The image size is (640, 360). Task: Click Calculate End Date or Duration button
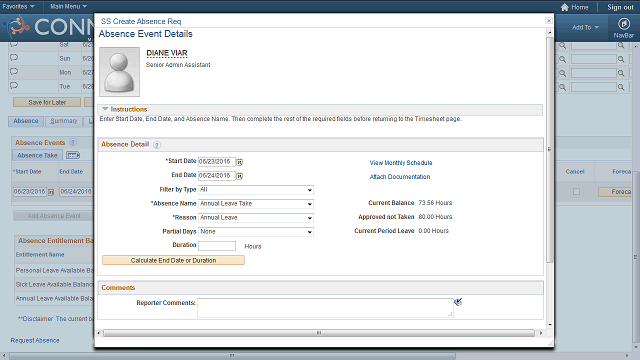tap(173, 260)
